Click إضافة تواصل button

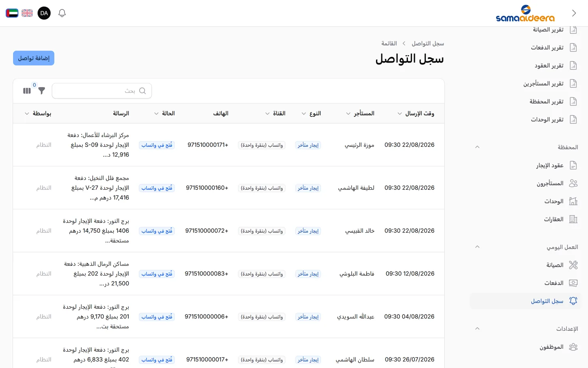click(x=33, y=58)
